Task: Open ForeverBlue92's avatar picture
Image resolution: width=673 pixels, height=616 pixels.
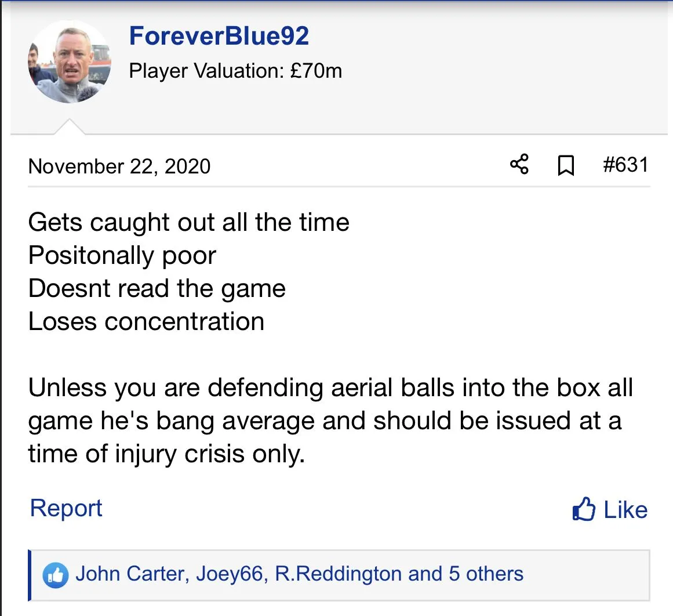Action: pyautogui.click(x=69, y=62)
